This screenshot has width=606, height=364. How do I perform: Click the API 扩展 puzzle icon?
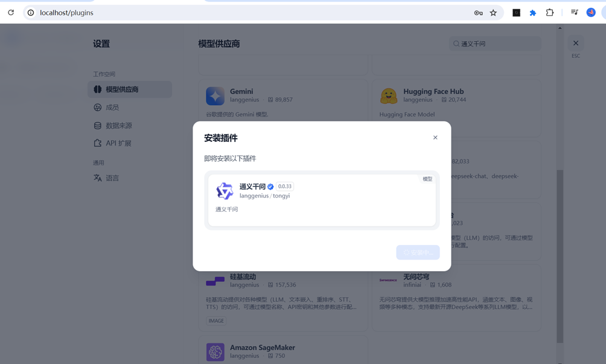(97, 143)
